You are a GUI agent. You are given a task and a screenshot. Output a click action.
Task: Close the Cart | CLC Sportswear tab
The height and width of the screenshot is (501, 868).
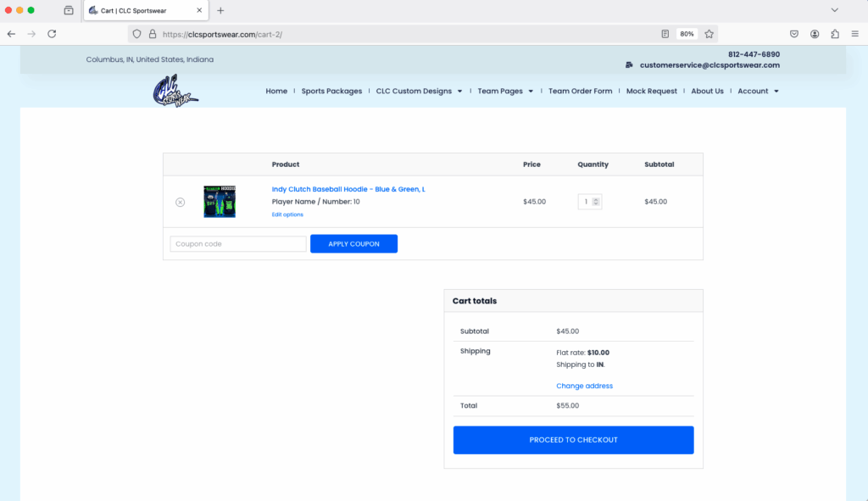pos(199,10)
